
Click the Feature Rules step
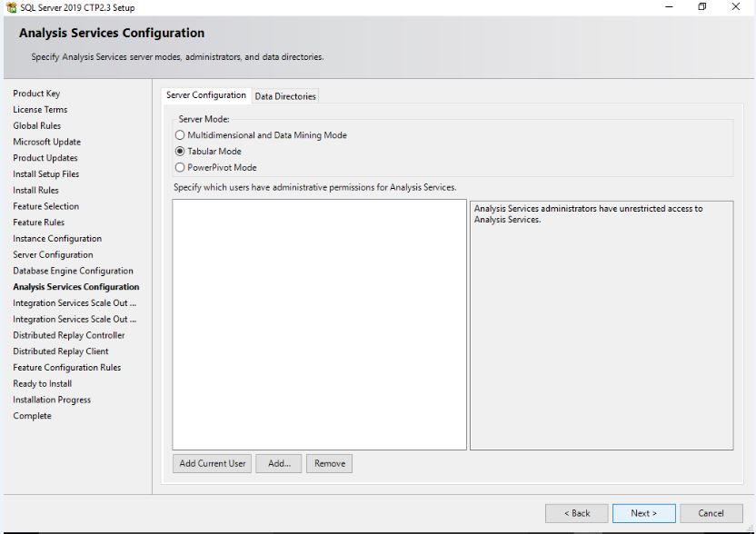pyautogui.click(x=38, y=222)
